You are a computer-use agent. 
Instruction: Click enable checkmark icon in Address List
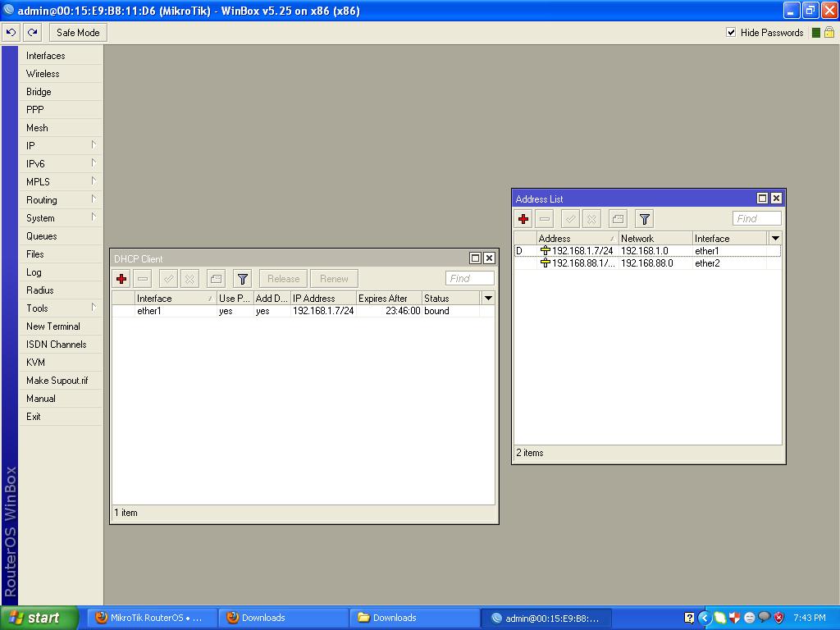pyautogui.click(x=570, y=218)
